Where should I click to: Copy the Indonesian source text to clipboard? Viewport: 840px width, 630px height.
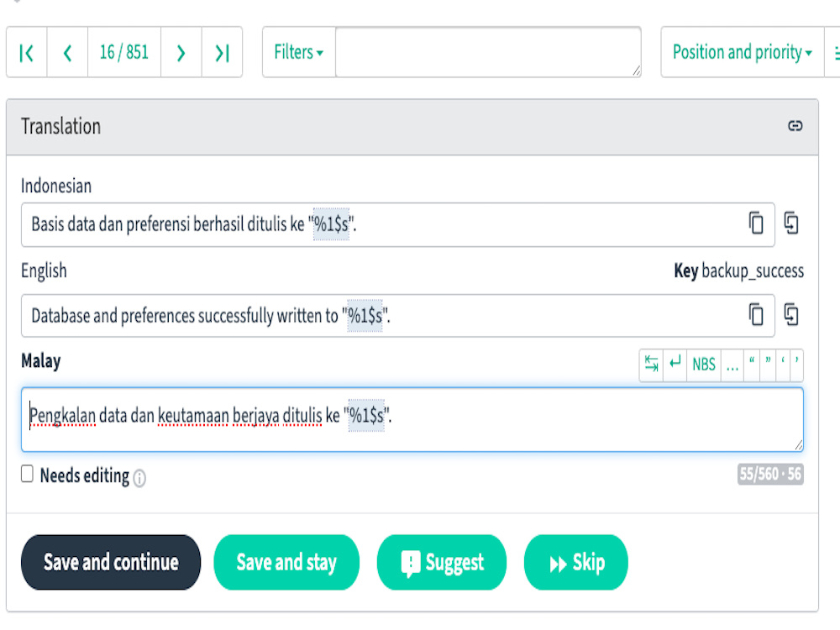tap(754, 224)
